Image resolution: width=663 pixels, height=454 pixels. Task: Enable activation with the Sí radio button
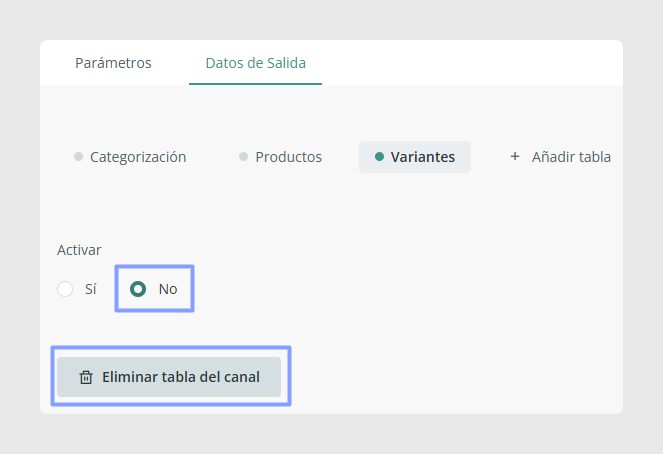click(x=65, y=289)
